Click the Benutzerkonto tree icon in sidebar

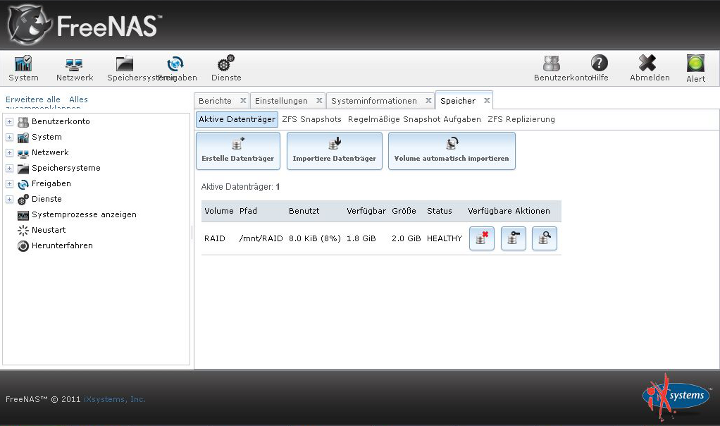(x=23, y=122)
